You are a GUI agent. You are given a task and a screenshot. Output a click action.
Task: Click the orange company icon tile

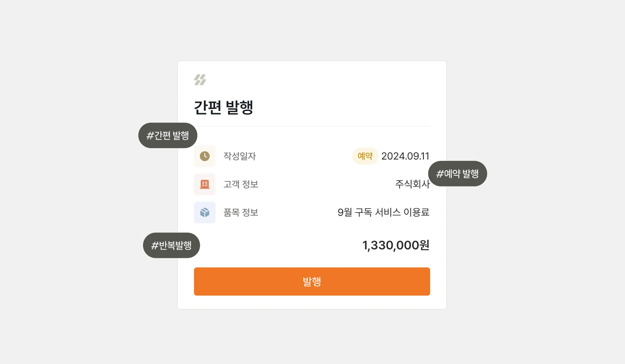[x=204, y=184]
